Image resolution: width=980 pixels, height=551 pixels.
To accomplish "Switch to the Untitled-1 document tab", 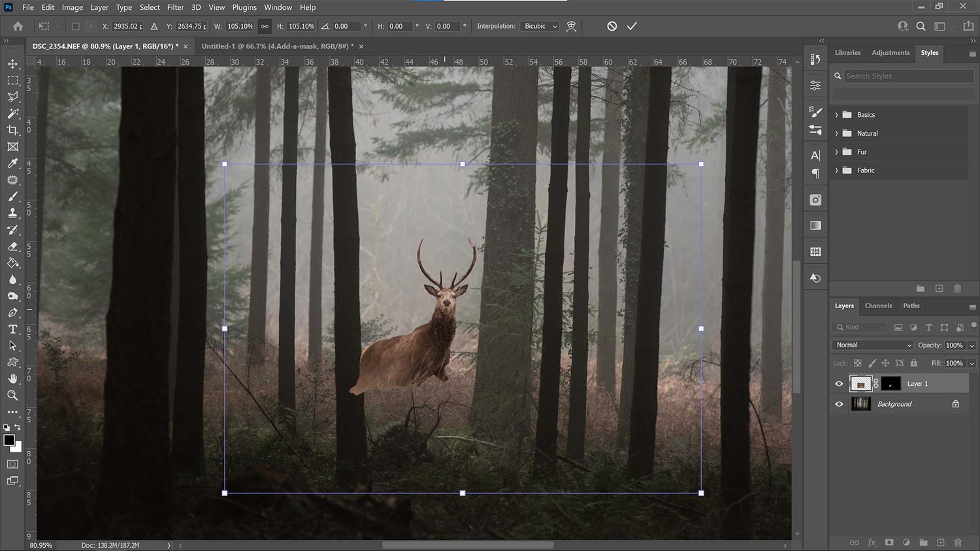I will [x=277, y=46].
